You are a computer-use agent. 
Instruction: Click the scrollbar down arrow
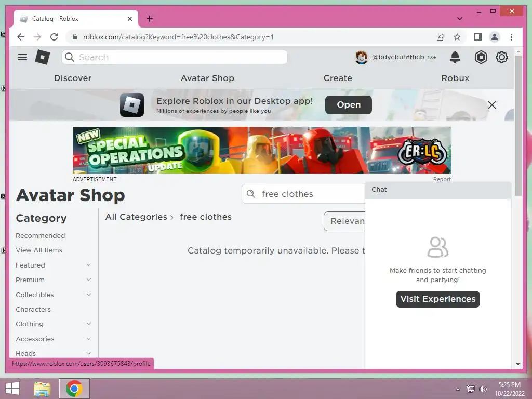pyautogui.click(x=518, y=364)
